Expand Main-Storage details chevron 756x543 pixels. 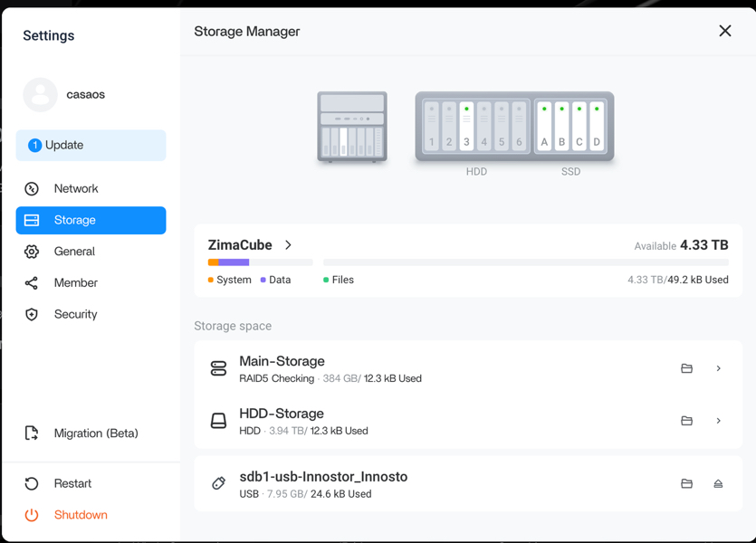pos(719,368)
